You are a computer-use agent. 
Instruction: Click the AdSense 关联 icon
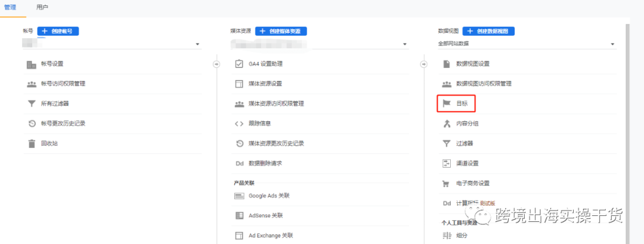click(x=239, y=215)
